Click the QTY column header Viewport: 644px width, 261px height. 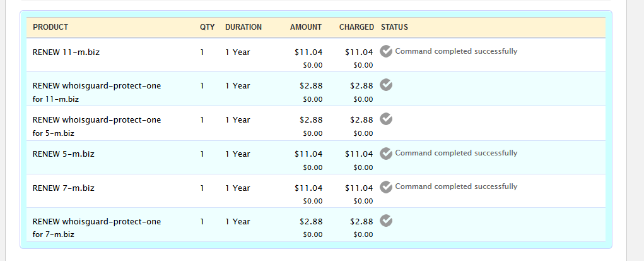point(207,27)
